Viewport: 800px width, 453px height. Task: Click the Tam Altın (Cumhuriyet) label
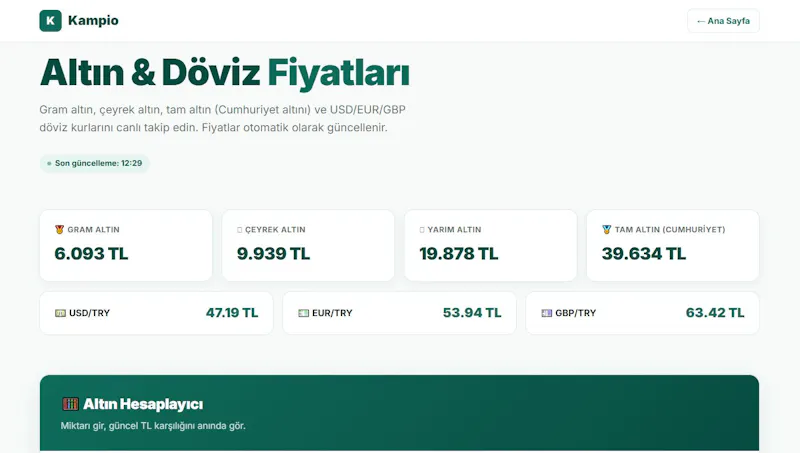[x=670, y=230]
